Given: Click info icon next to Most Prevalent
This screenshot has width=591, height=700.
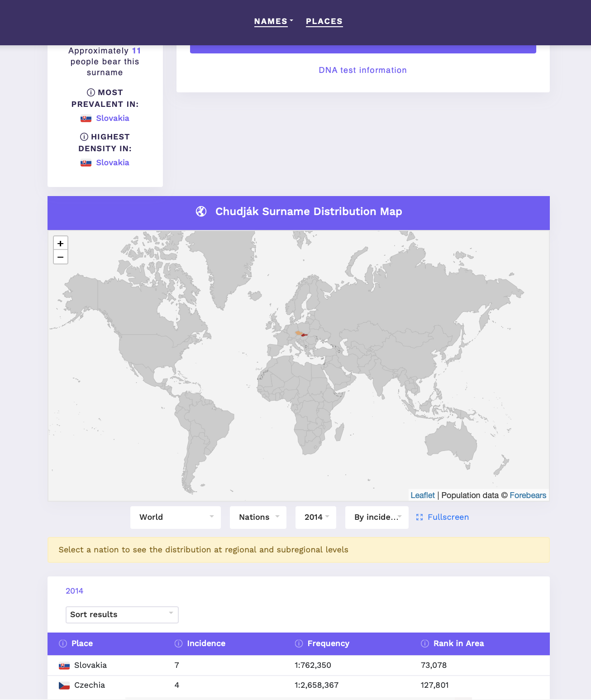Looking at the screenshot, I should (x=91, y=92).
